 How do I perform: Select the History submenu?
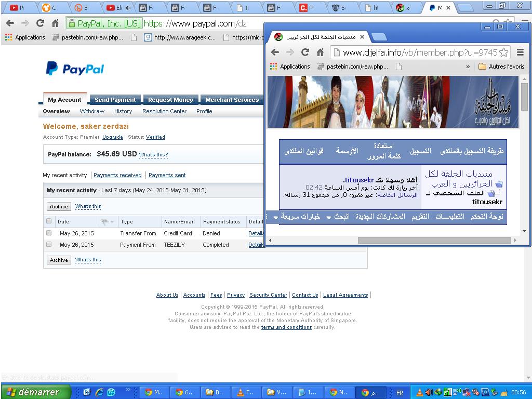tap(123, 111)
